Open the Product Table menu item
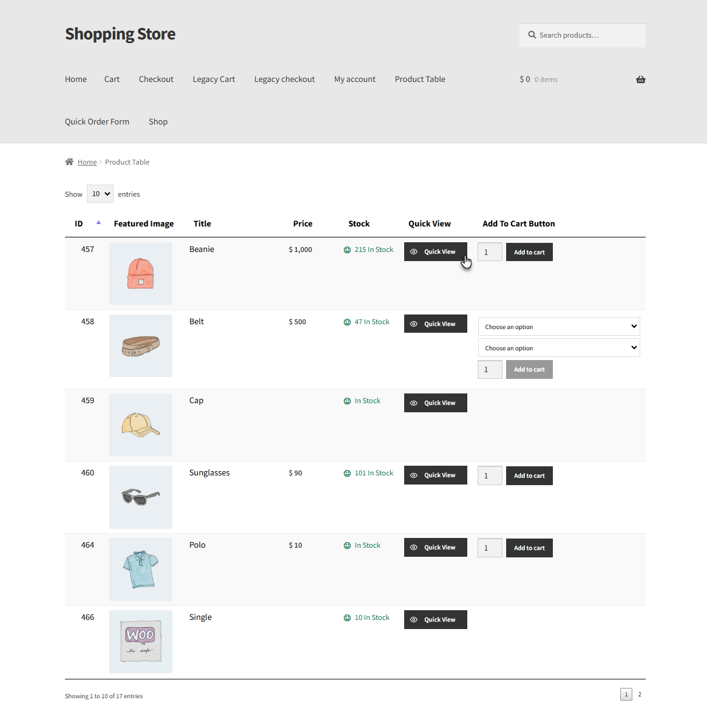 [420, 80]
